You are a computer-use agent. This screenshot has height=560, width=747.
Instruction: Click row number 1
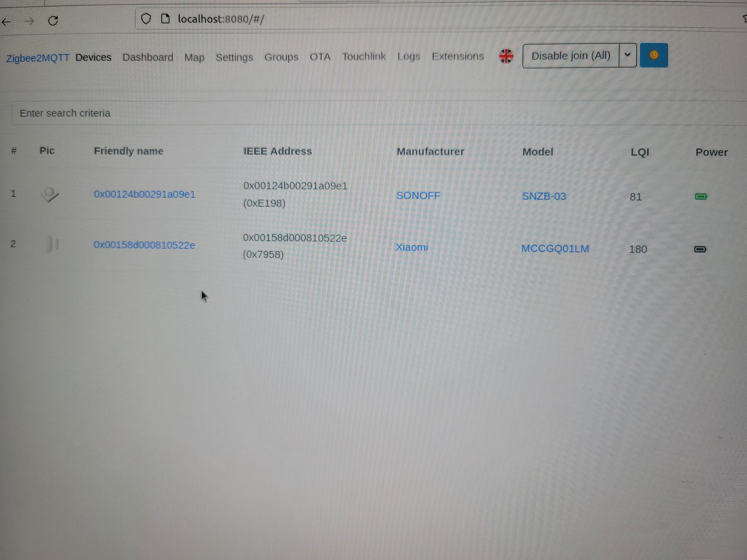click(x=13, y=193)
